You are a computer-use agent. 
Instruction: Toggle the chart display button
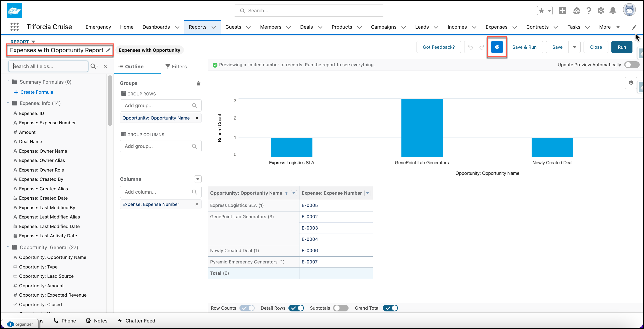[497, 47]
